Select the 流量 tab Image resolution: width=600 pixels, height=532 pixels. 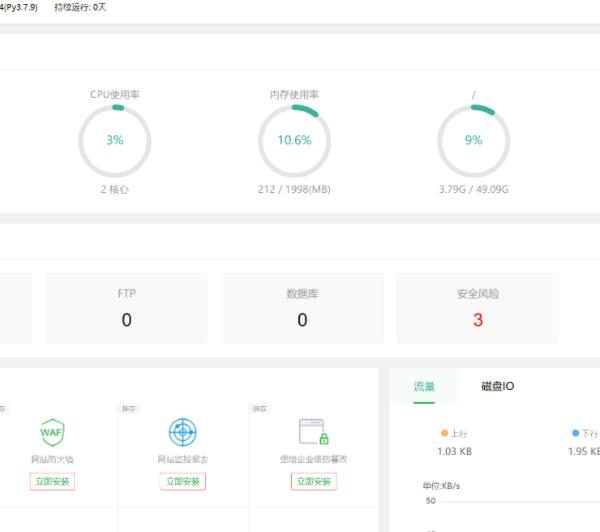pyautogui.click(x=424, y=386)
